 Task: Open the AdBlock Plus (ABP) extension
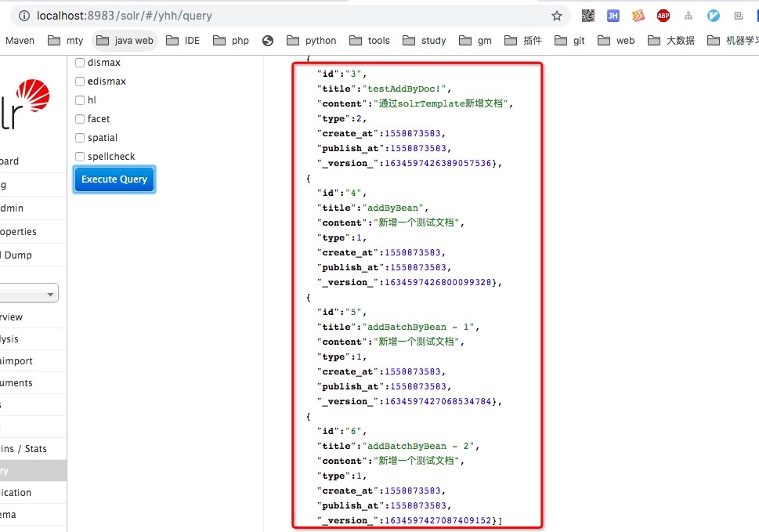663,16
